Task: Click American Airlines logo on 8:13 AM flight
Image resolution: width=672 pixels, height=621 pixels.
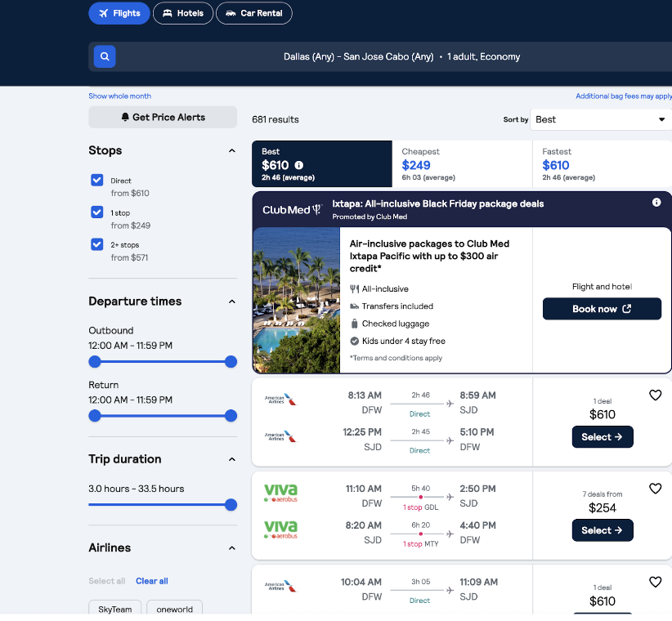Action: point(280,400)
